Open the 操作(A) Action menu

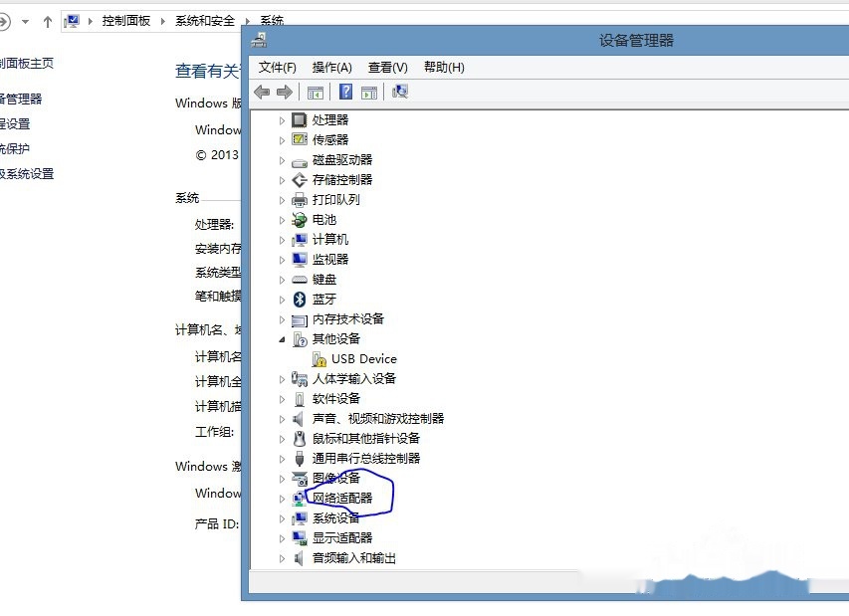331,68
